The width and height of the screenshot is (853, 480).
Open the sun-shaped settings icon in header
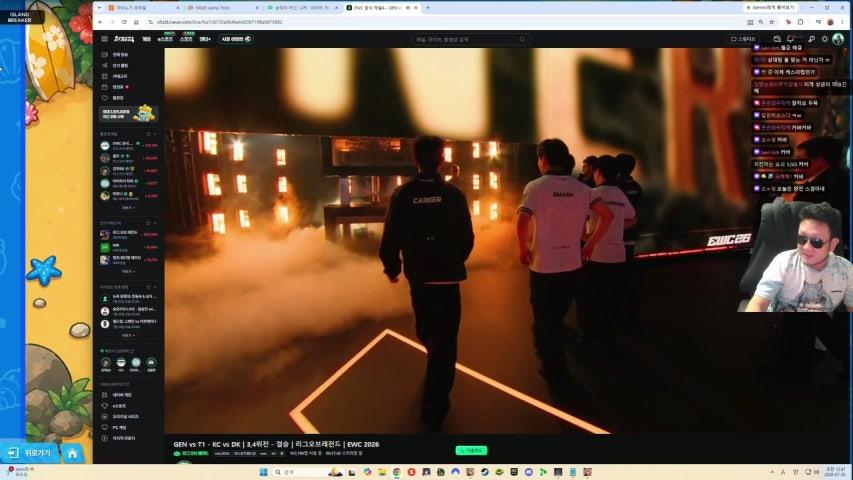pyautogui.click(x=825, y=39)
